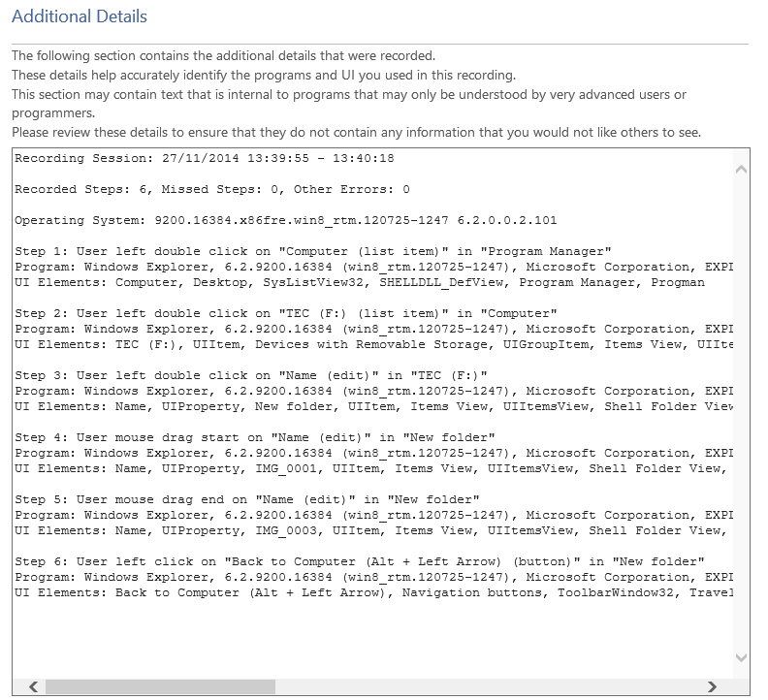This screenshot has width=768, height=700.
Task: Click the vertical scrollbar down arrow
Action: tap(741, 657)
